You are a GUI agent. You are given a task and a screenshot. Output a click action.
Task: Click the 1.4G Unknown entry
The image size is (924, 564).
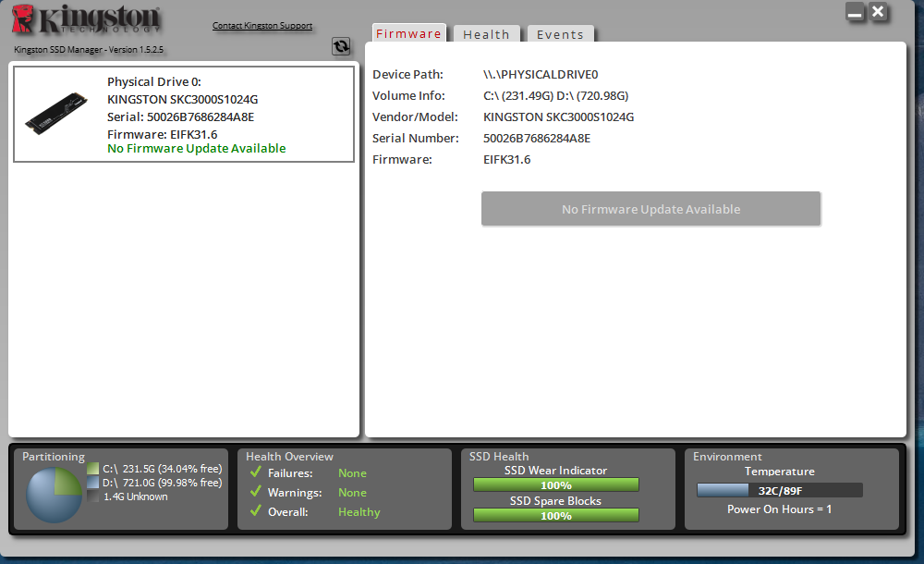[x=136, y=497]
